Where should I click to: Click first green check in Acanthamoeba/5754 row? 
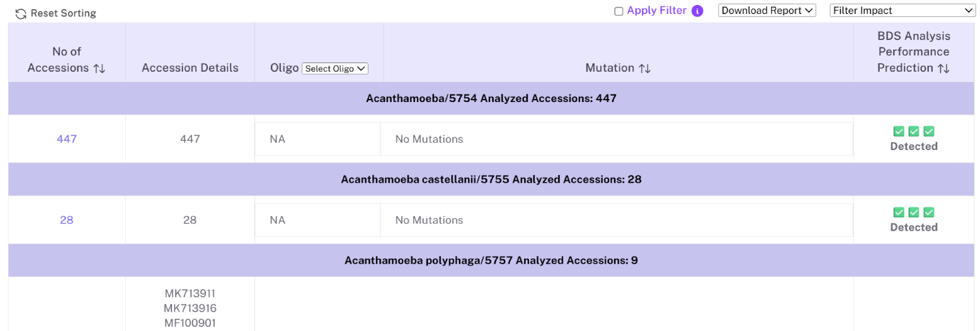pos(899,131)
